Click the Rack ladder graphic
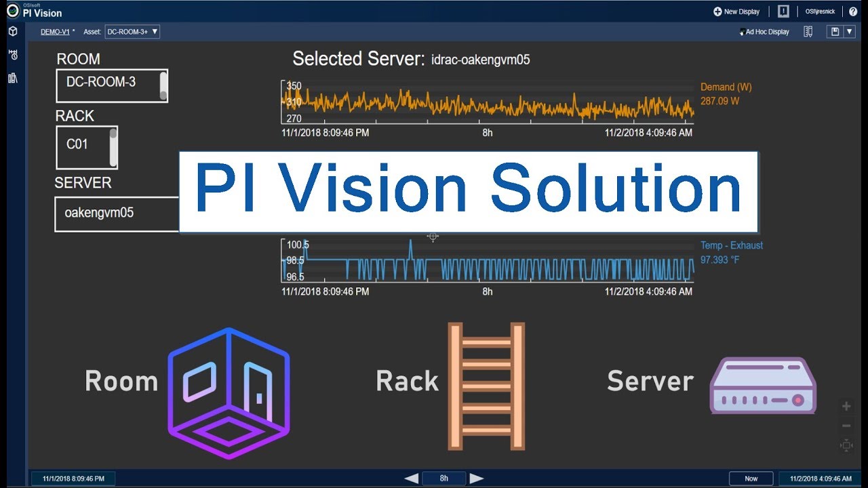 pos(486,386)
